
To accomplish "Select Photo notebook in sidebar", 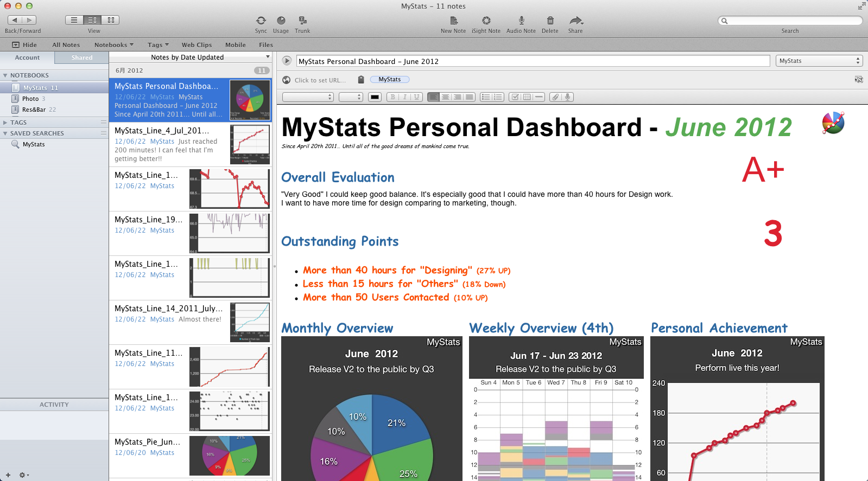I will coord(54,99).
